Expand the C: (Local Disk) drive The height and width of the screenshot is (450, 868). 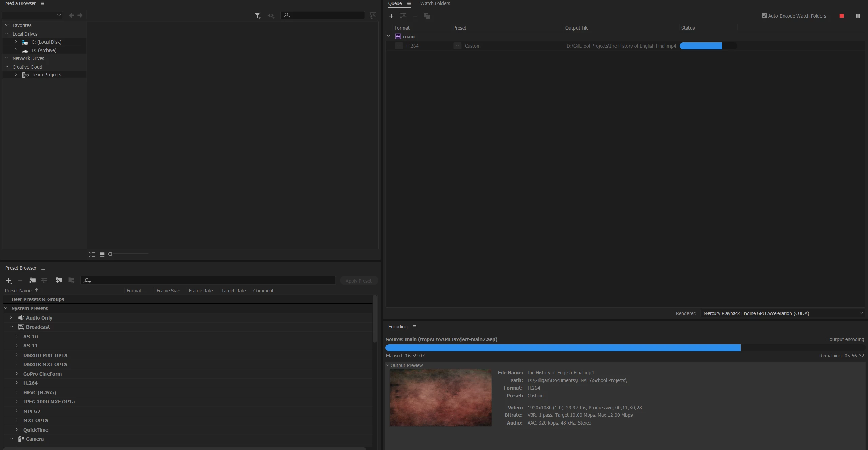pyautogui.click(x=16, y=42)
